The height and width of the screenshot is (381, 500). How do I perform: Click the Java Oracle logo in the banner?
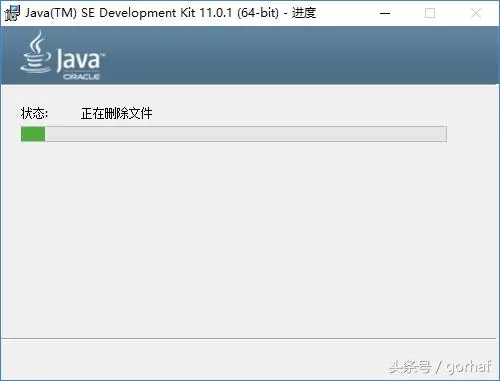pos(62,55)
